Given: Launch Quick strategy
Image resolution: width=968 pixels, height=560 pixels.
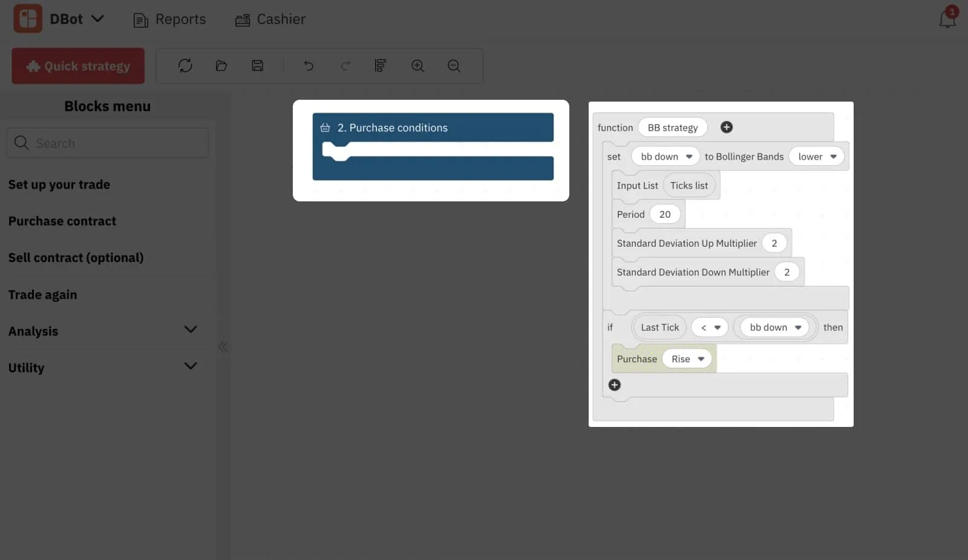Looking at the screenshot, I should tap(77, 66).
